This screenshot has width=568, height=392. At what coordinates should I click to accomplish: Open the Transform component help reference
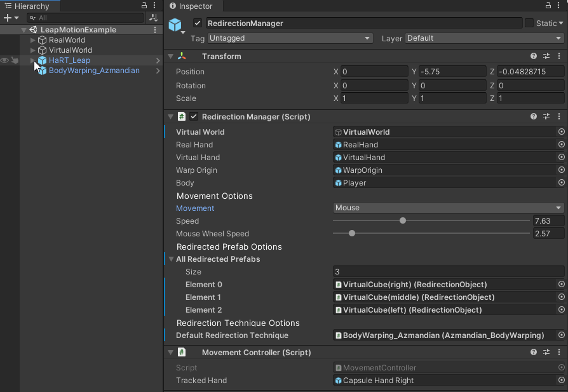click(534, 57)
